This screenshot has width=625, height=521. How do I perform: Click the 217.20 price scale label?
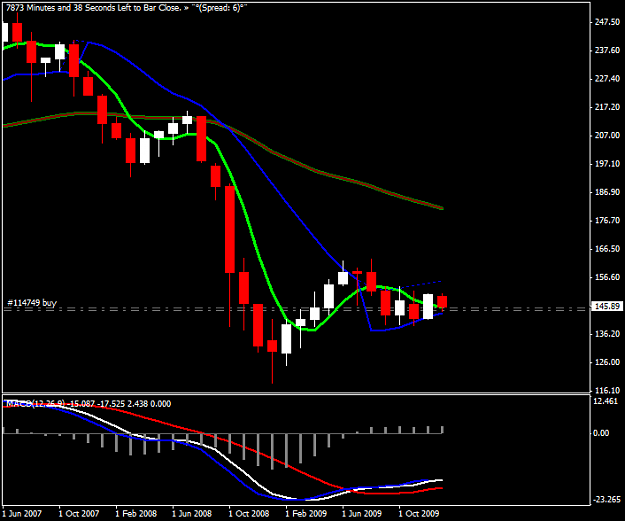607,107
